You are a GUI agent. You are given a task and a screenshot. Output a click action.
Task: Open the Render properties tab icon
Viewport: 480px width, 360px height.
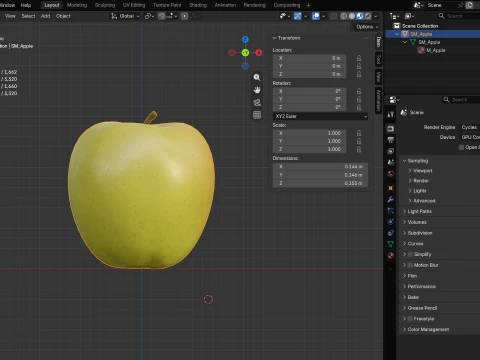point(391,129)
